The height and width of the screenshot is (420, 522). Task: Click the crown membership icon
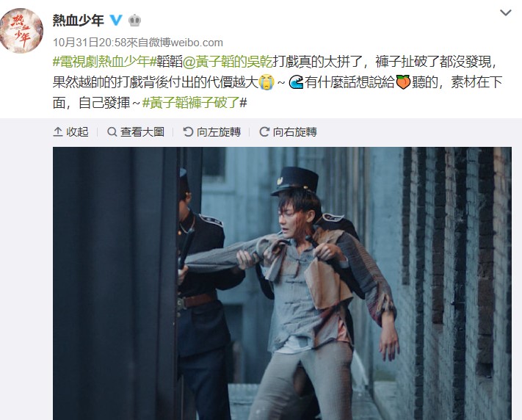134,21
